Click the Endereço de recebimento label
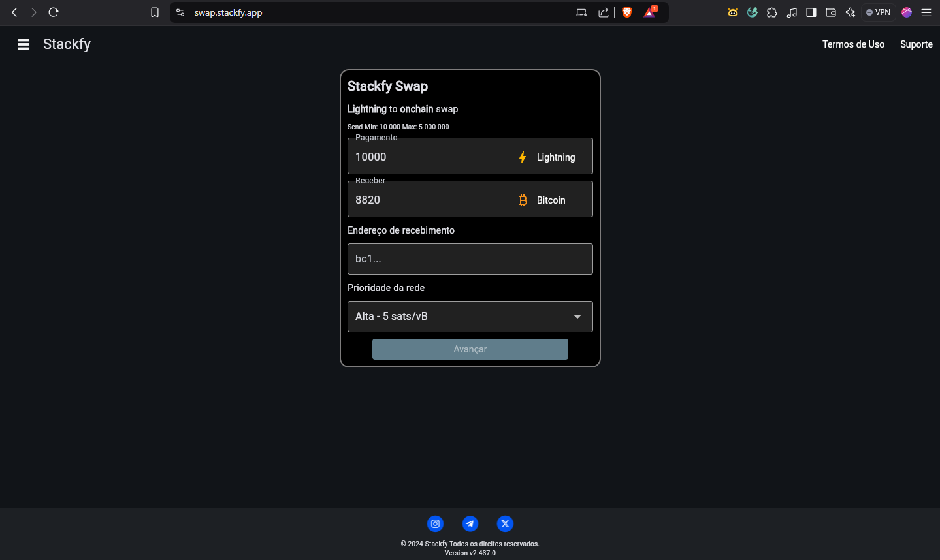 click(401, 230)
